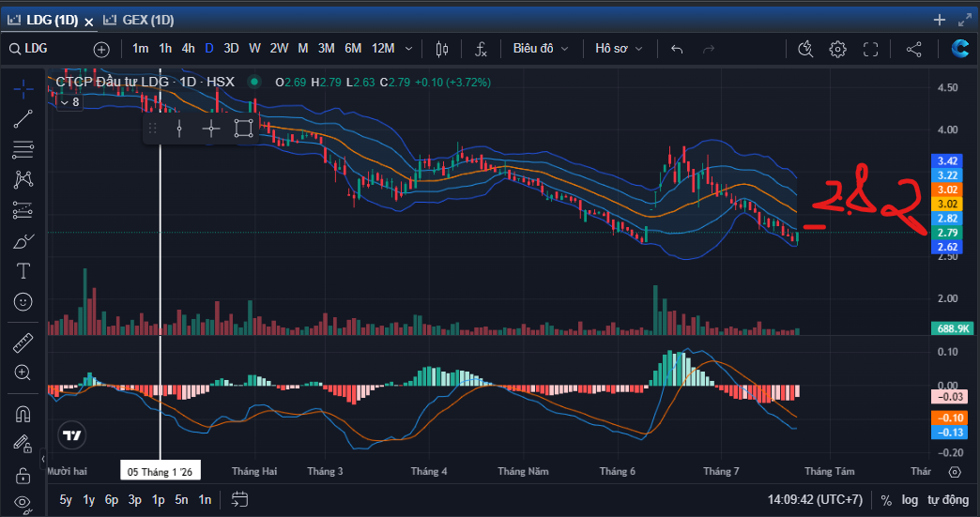Select the Text annotation tool
The width and height of the screenshot is (980, 517).
click(23, 271)
